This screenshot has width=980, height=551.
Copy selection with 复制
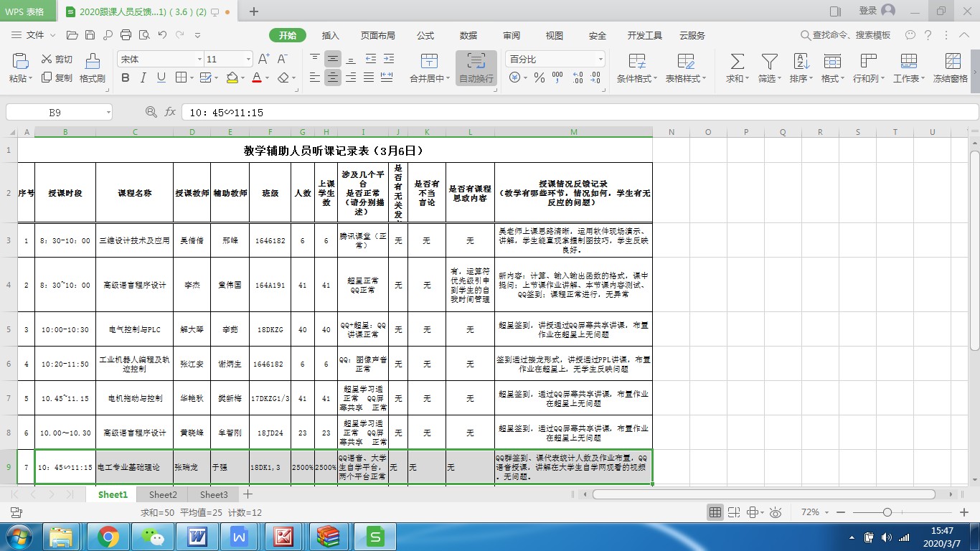click(57, 77)
